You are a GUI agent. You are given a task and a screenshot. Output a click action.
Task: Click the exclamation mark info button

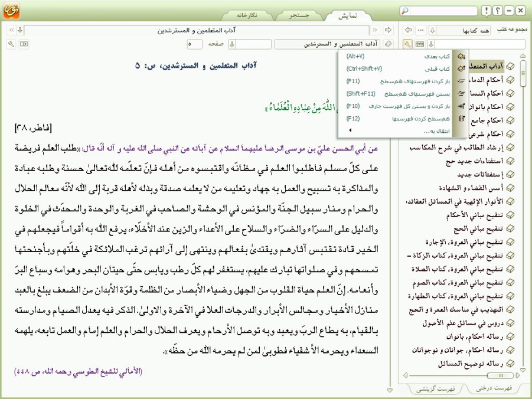point(486,11)
